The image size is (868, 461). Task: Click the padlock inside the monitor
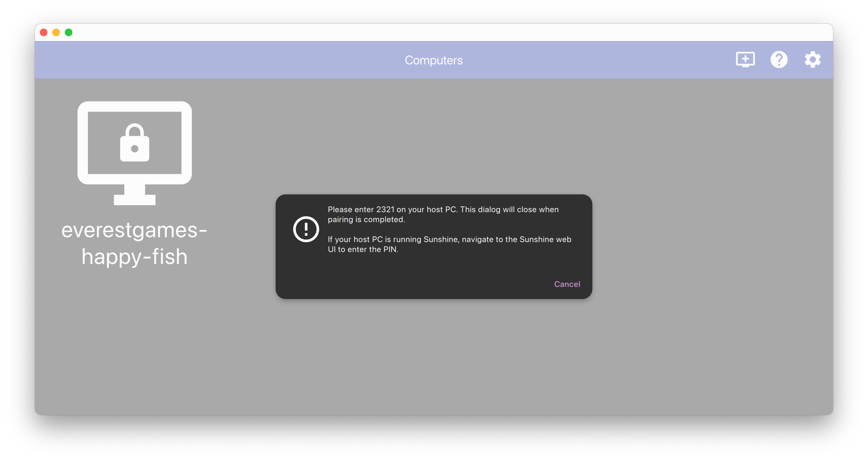pyautogui.click(x=134, y=143)
